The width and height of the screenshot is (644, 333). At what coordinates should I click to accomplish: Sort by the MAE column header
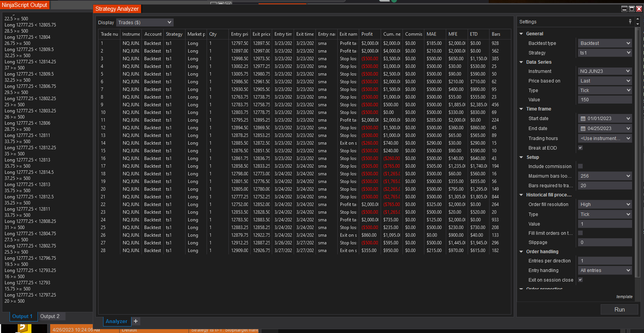point(435,34)
